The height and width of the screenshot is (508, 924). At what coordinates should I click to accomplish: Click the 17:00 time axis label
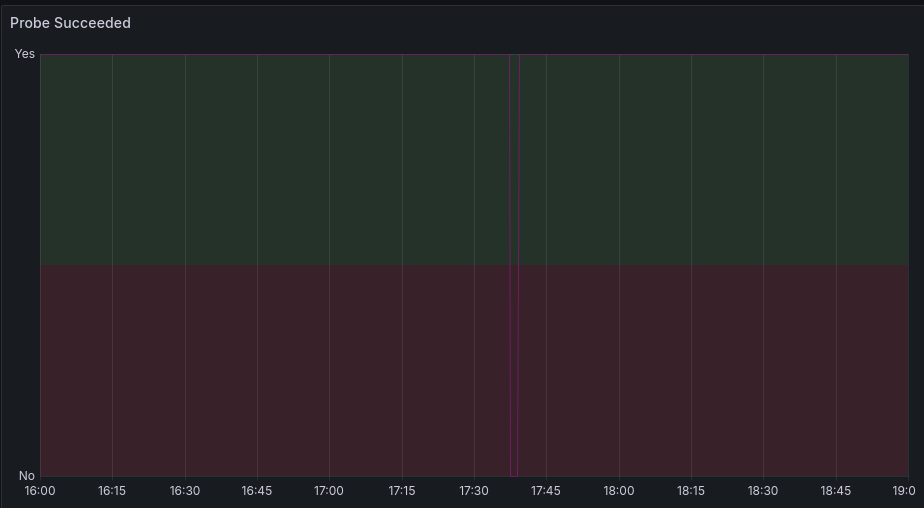coord(329,491)
